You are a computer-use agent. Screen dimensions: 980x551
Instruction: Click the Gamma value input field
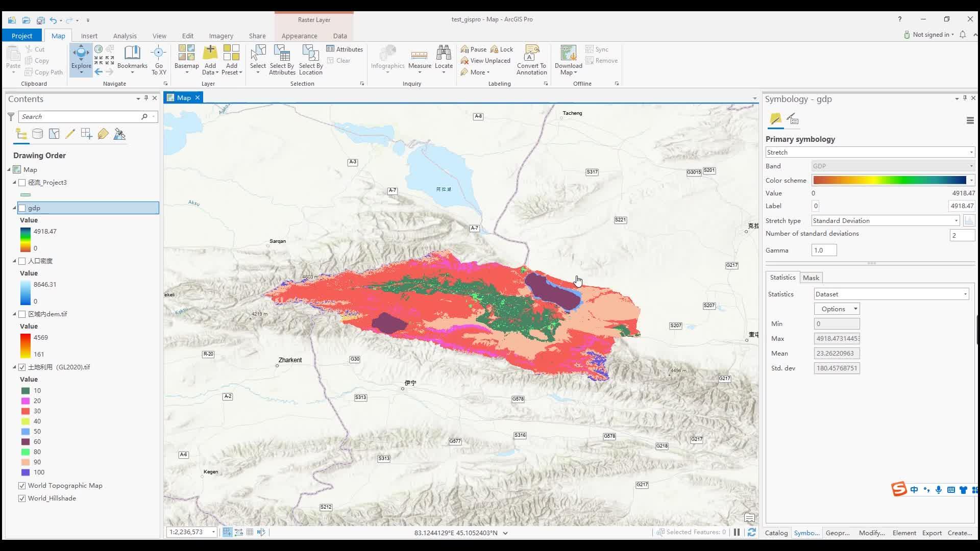(823, 251)
